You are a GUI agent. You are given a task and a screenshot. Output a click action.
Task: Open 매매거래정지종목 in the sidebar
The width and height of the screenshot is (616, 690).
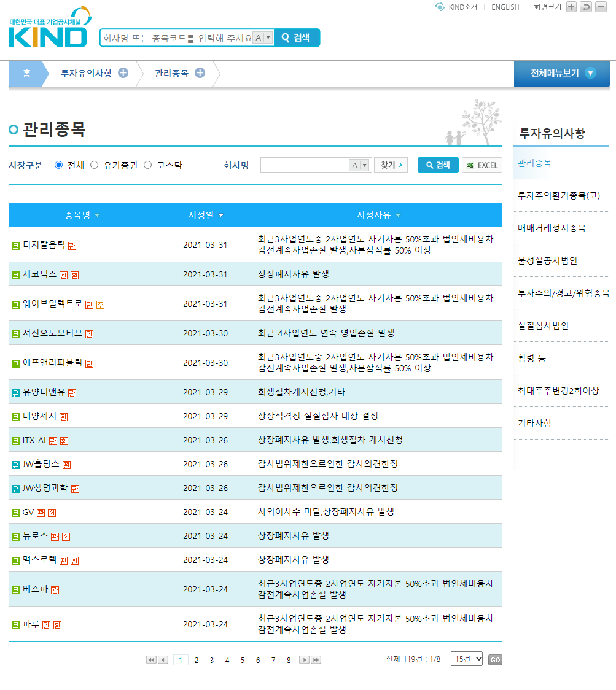(x=552, y=228)
